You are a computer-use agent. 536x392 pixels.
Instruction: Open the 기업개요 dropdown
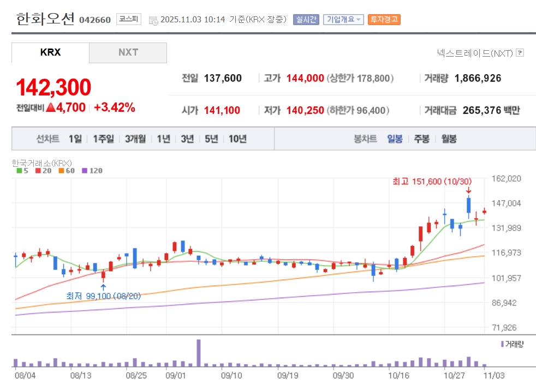coord(343,20)
